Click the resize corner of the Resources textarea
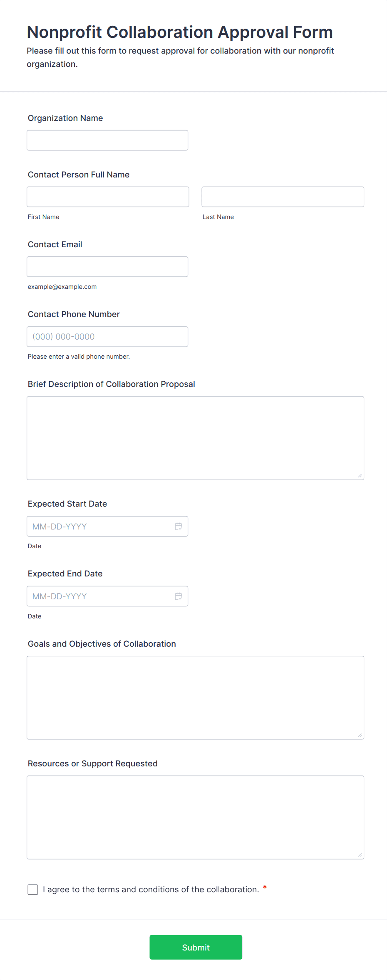The height and width of the screenshot is (980, 387). [x=360, y=854]
